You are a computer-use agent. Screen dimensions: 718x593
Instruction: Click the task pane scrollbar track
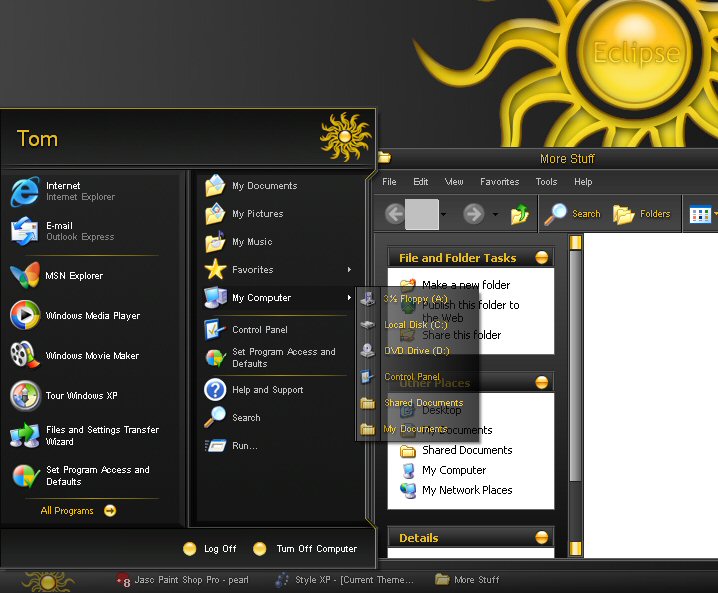(575, 511)
